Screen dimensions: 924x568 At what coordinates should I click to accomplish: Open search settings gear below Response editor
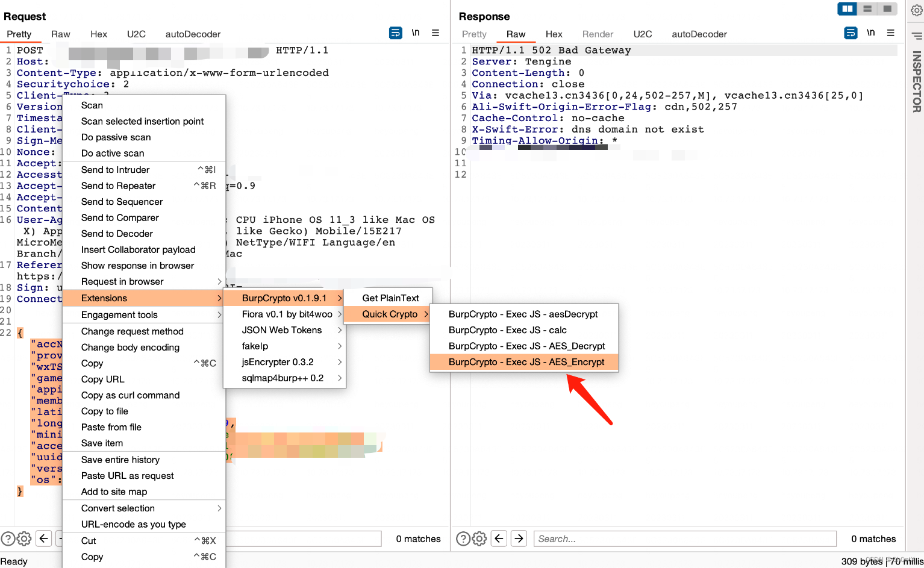[479, 538]
